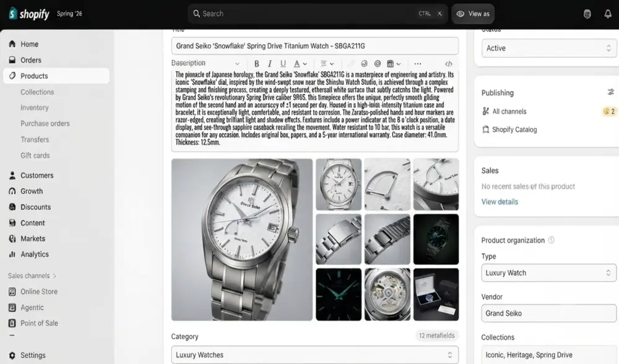Open text alignment dropdown
The height and width of the screenshot is (364, 619).
[327, 64]
